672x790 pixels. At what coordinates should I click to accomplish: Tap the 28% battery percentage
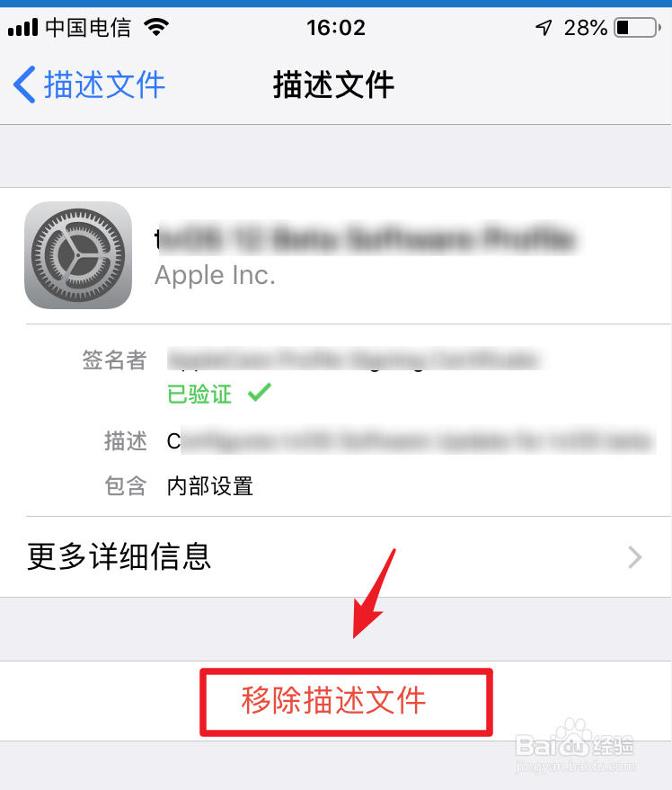[586, 28]
